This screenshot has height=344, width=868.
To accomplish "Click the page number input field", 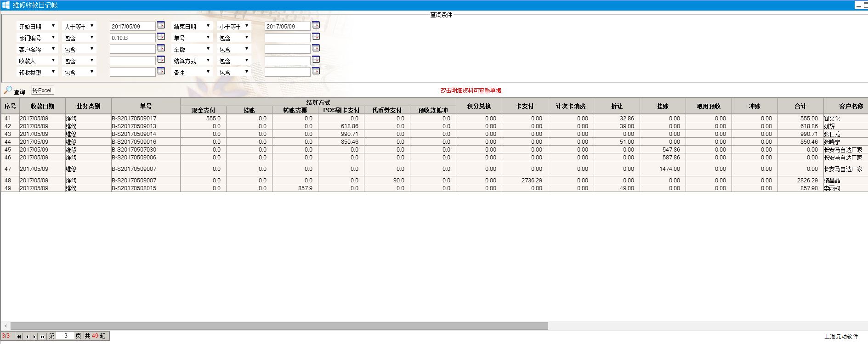I will [x=65, y=336].
